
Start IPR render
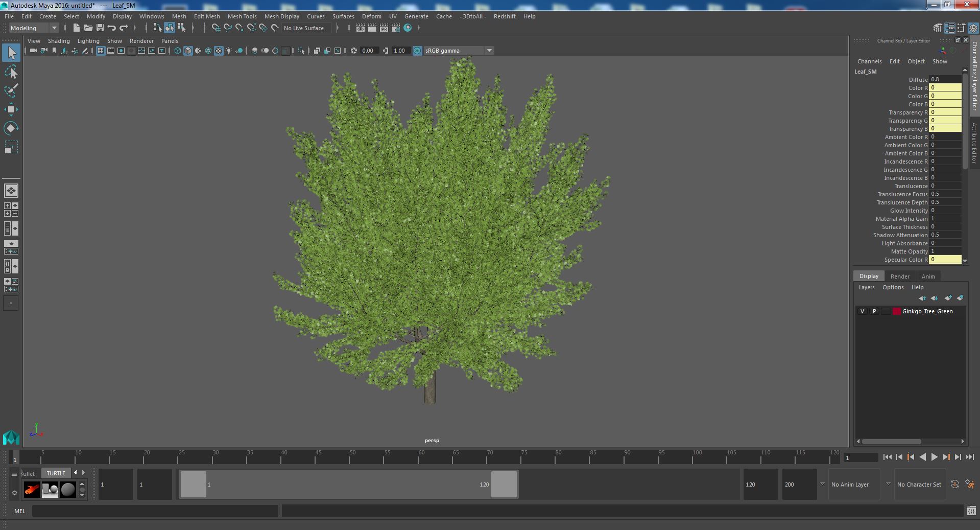click(x=384, y=28)
